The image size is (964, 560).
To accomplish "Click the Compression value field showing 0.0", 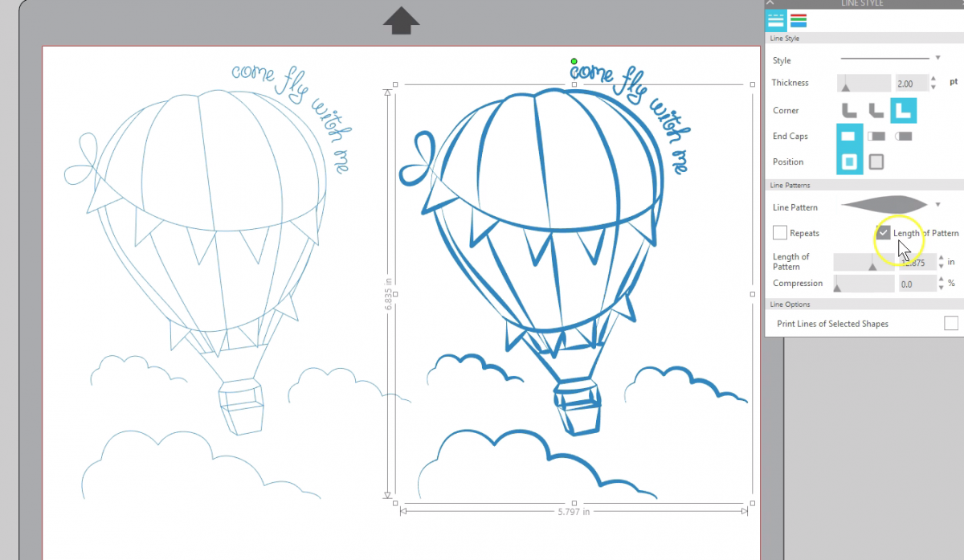I will coord(917,284).
